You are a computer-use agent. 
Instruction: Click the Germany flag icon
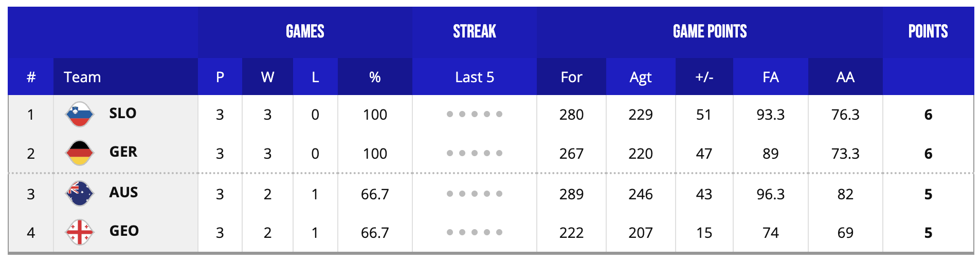pos(79,153)
